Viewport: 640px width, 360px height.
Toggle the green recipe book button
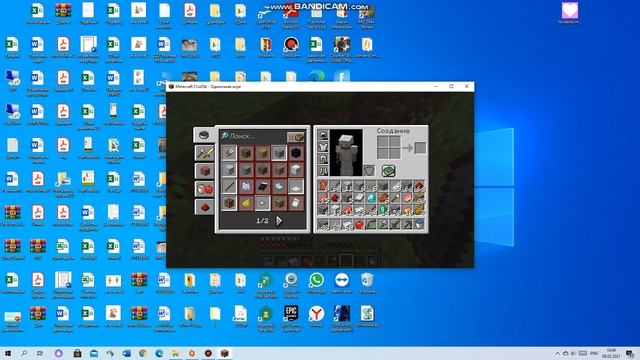tap(389, 171)
